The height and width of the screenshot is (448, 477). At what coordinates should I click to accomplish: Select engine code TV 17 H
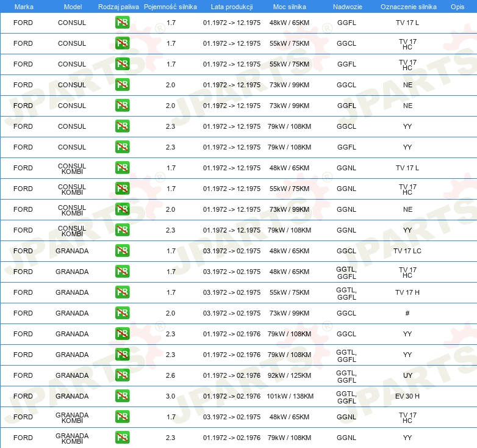click(407, 292)
